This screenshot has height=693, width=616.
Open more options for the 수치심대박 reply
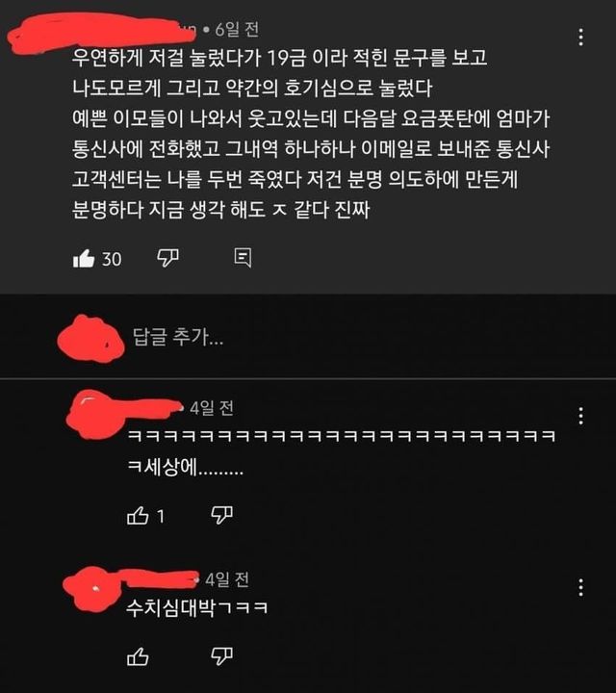click(x=580, y=587)
